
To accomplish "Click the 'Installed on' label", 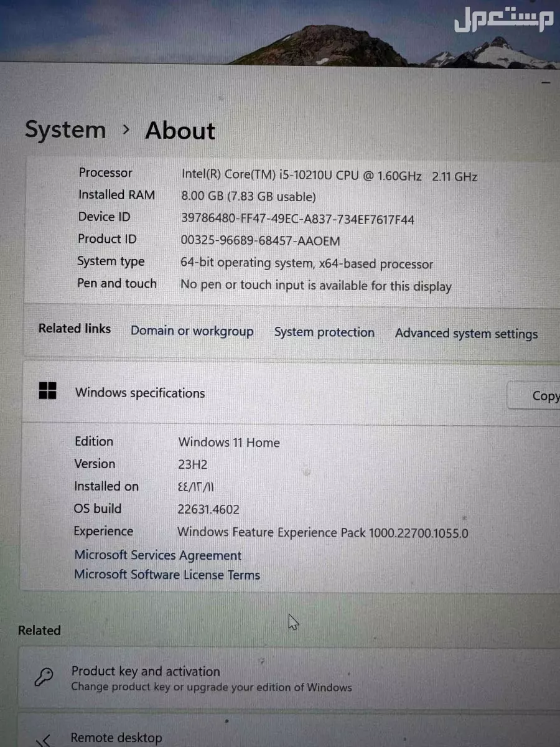I will (x=106, y=486).
